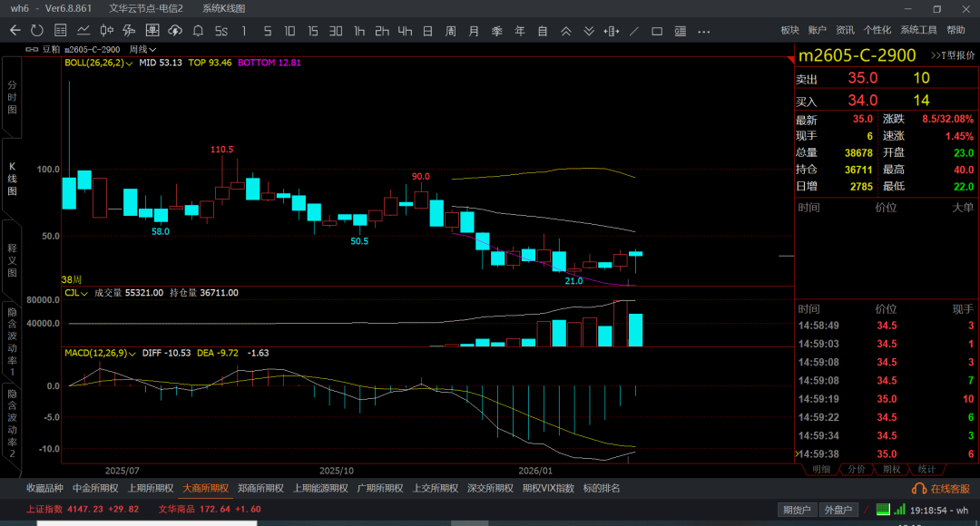The image size is (980, 526).
Task: Open the alert bell icon
Action: pos(198,31)
